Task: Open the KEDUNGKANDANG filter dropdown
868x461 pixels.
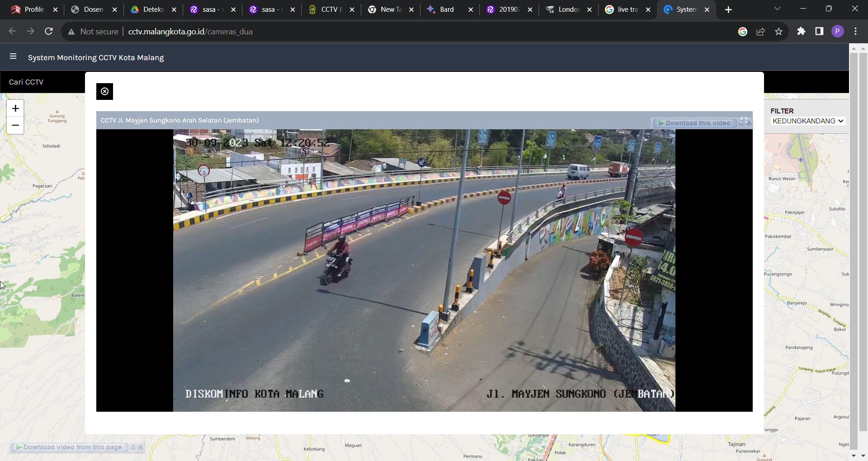Action: click(808, 121)
